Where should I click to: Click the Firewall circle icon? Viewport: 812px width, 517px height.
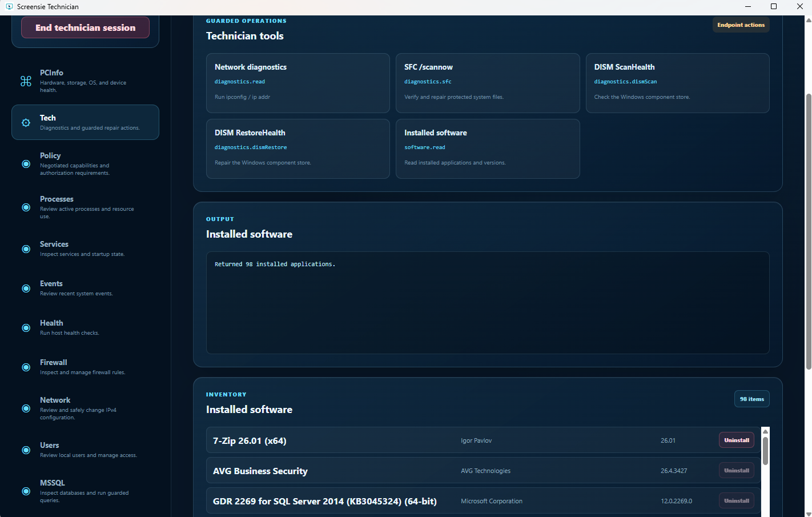point(26,367)
